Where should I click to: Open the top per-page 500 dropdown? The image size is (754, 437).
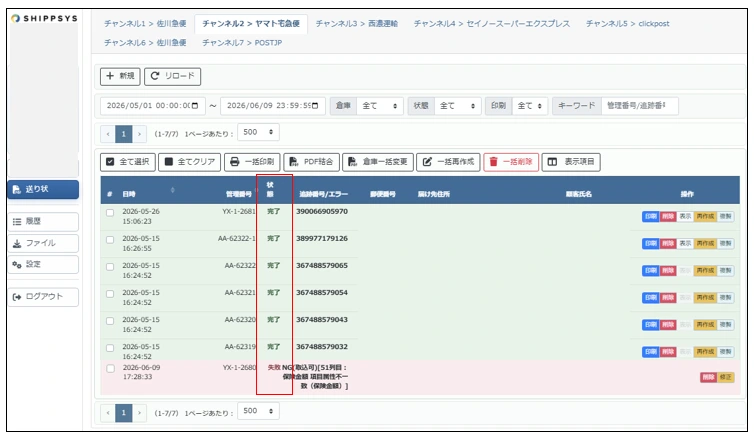(x=258, y=133)
